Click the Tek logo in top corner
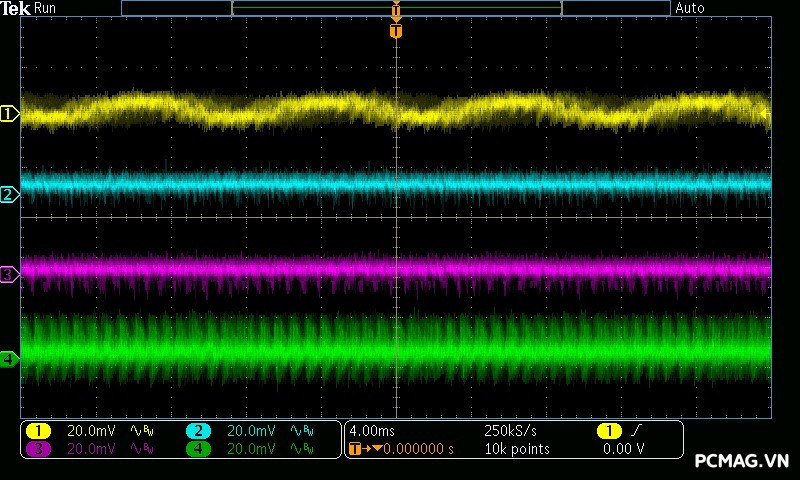800x480 pixels. (x=16, y=8)
